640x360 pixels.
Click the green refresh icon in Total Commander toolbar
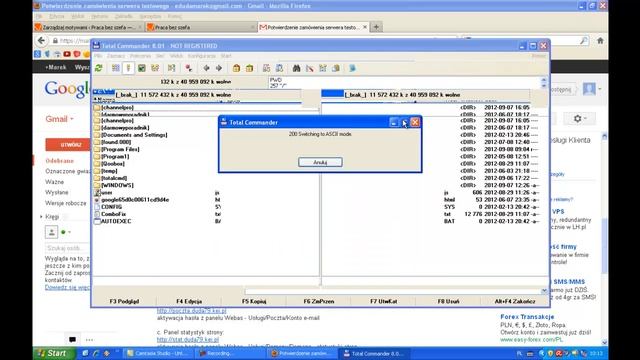click(98, 68)
